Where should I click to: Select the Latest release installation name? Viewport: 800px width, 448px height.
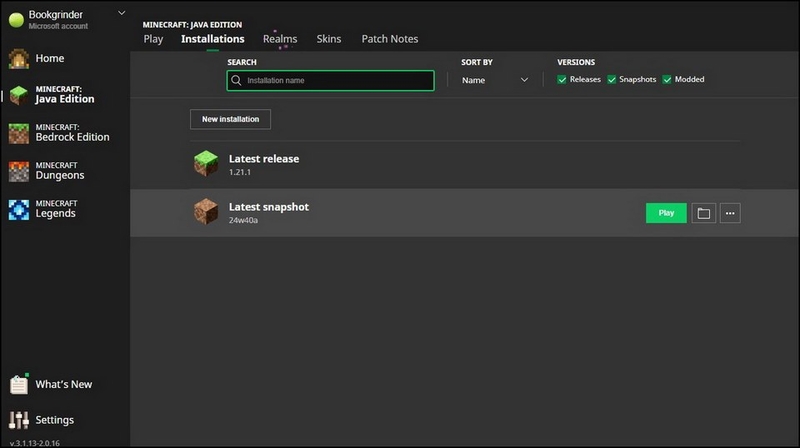(264, 159)
